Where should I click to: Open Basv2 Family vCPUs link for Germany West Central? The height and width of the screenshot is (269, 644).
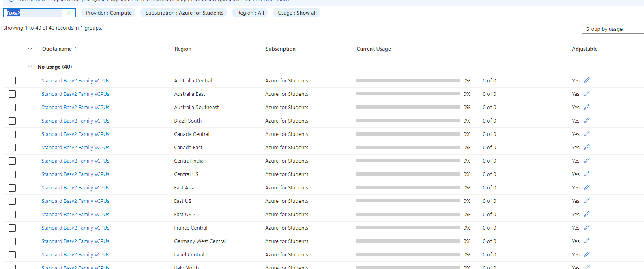[x=75, y=241]
